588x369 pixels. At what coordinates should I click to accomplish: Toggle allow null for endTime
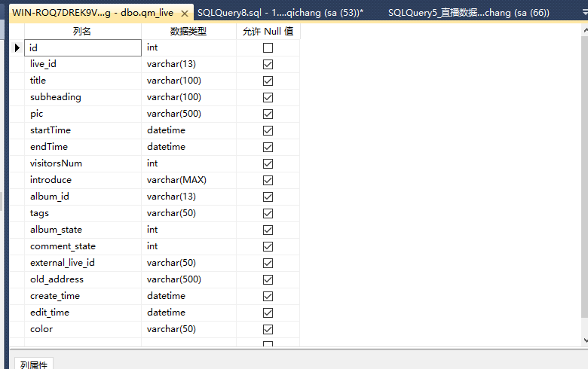click(268, 148)
